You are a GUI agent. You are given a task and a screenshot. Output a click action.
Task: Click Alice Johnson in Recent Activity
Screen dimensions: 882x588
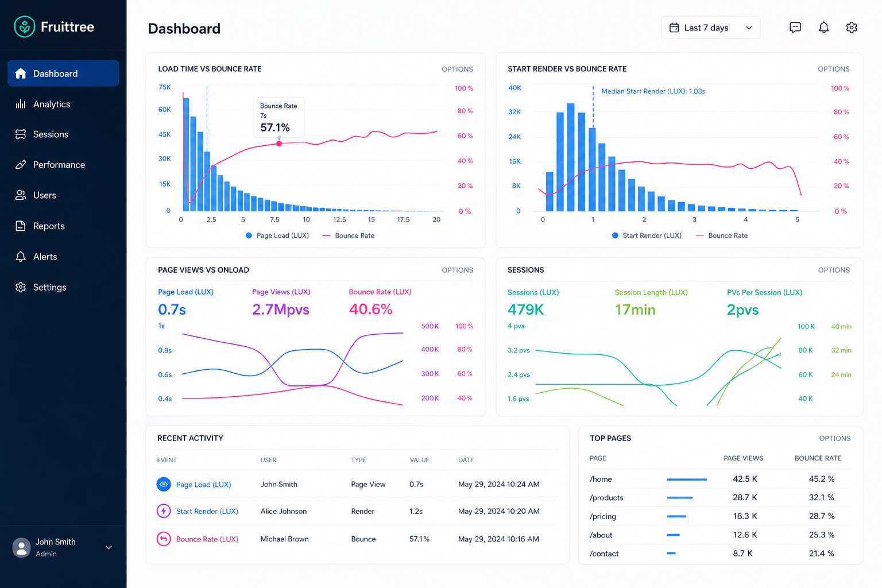tap(284, 511)
